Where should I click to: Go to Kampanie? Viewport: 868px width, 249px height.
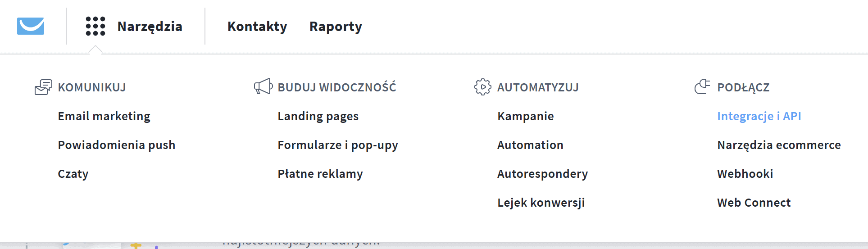526,116
